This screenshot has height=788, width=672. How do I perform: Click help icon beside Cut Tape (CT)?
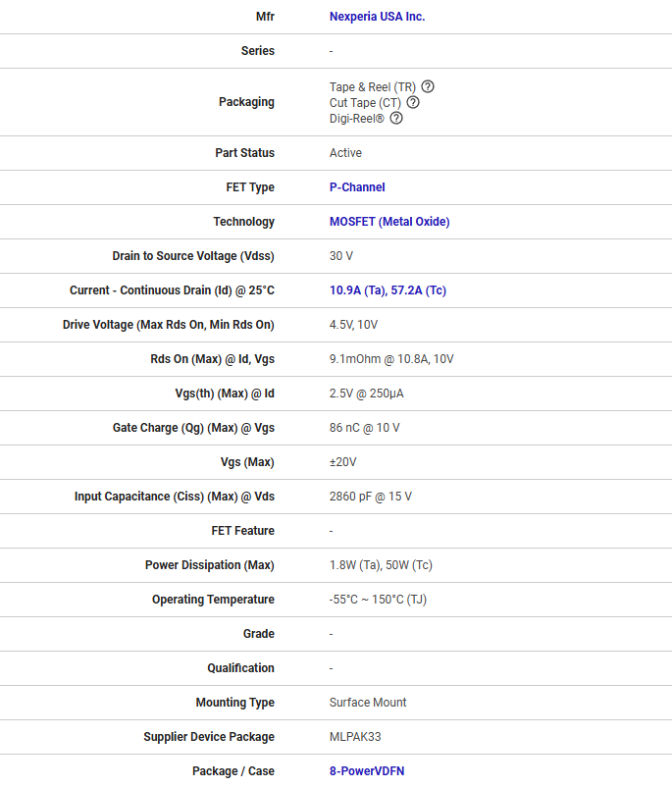click(413, 102)
